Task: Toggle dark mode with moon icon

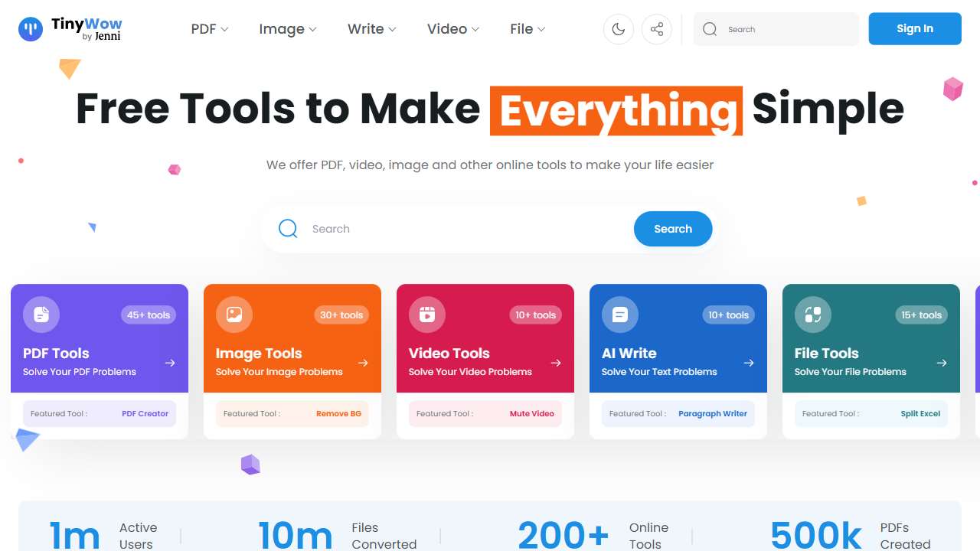Action: pos(619,29)
